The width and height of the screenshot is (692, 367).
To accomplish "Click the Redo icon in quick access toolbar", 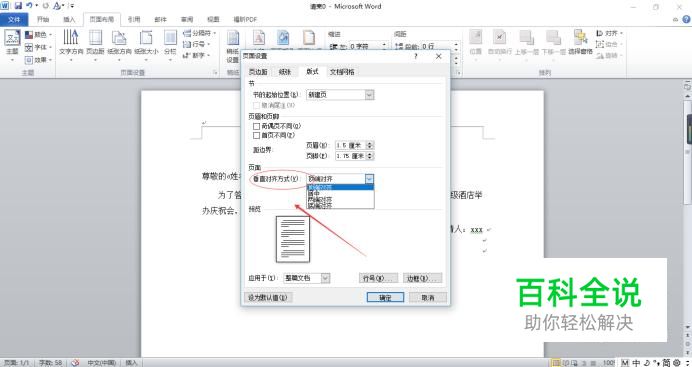I will 45,6.
